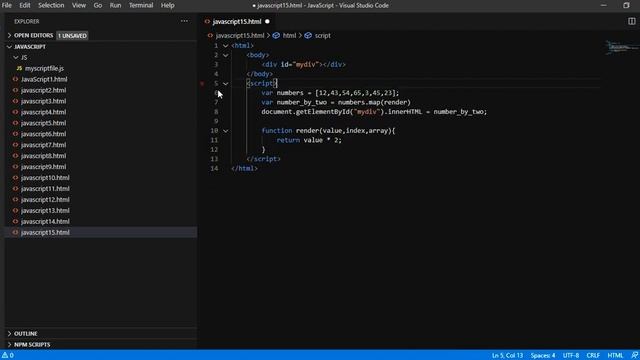Open the Edit menu
The width and height of the screenshot is (640, 360).
[24, 5]
